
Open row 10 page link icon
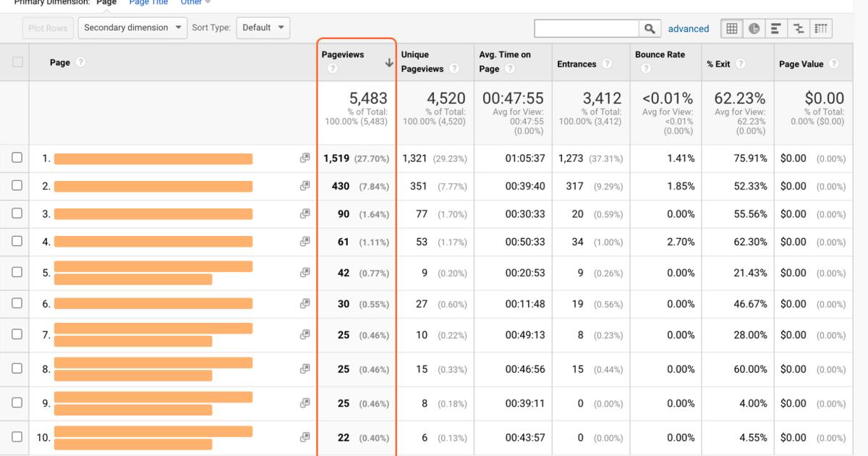[305, 437]
